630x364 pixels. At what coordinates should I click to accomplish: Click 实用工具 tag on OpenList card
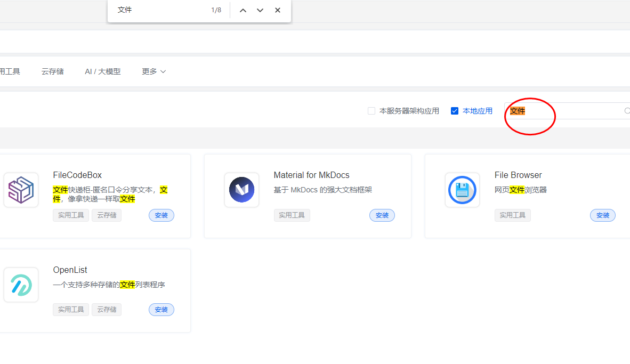click(x=71, y=310)
